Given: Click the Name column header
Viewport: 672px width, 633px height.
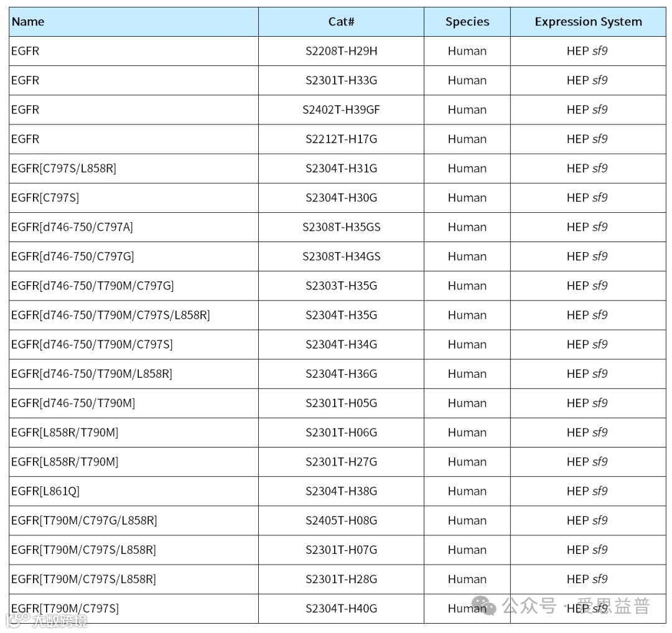Looking at the screenshot, I should tap(133, 21).
